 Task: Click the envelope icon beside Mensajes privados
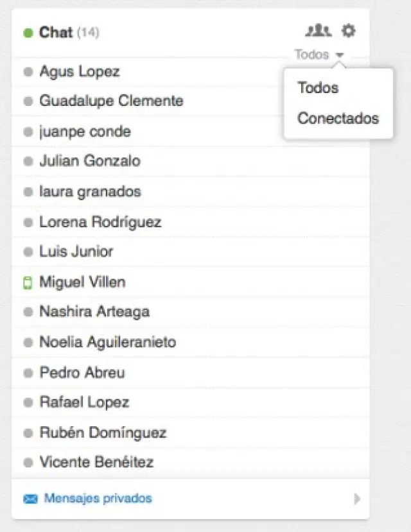click(x=30, y=499)
